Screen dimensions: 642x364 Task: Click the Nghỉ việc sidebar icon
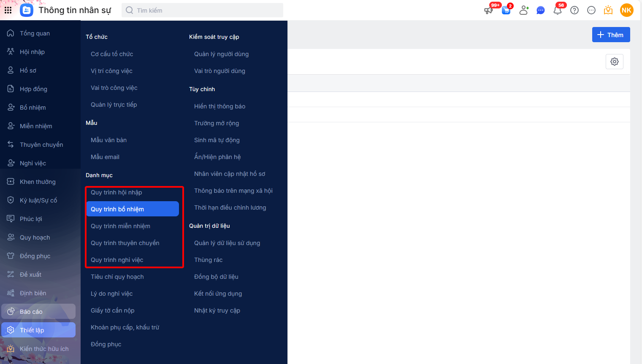coord(11,163)
